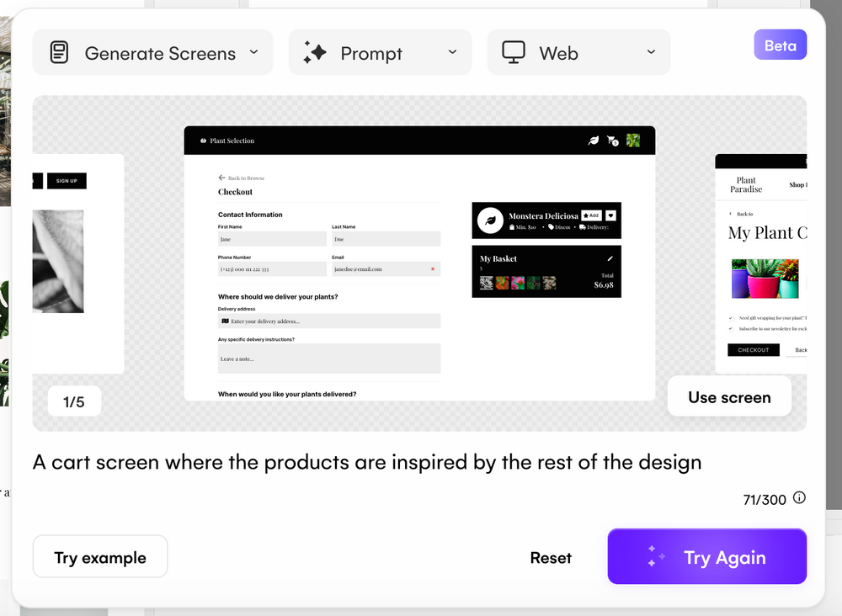Viewport: 842px width, 616px height.
Task: Click the pencil edit icon on My Basket
Action: pos(610,258)
